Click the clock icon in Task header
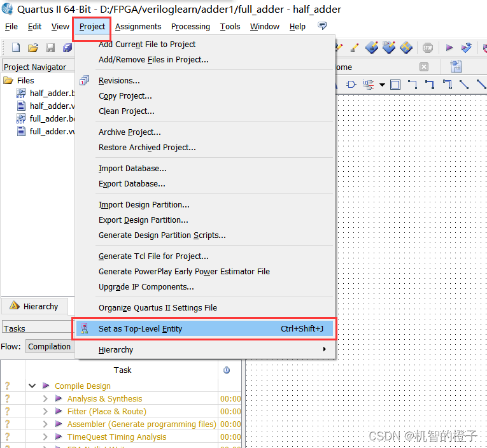This screenshot has height=448, width=487. click(x=227, y=370)
